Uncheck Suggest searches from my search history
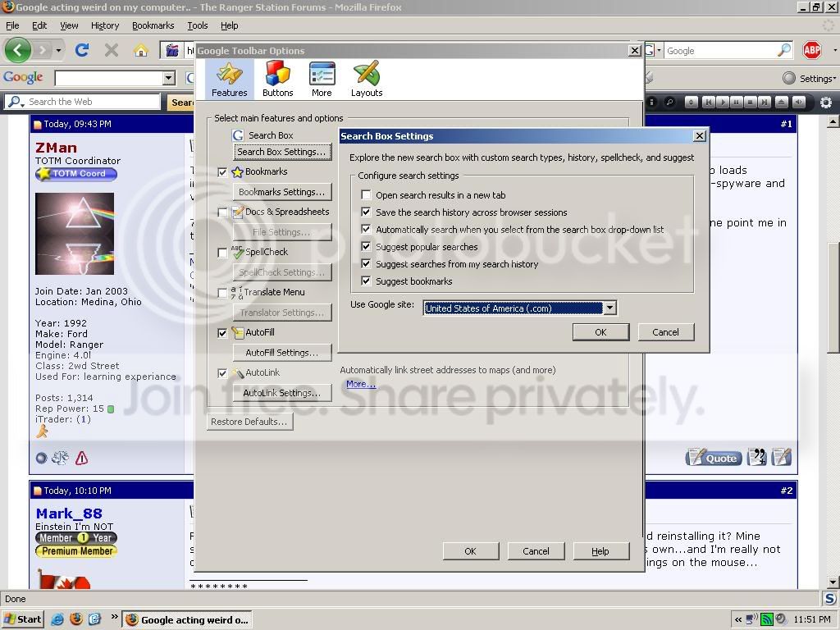 366,263
